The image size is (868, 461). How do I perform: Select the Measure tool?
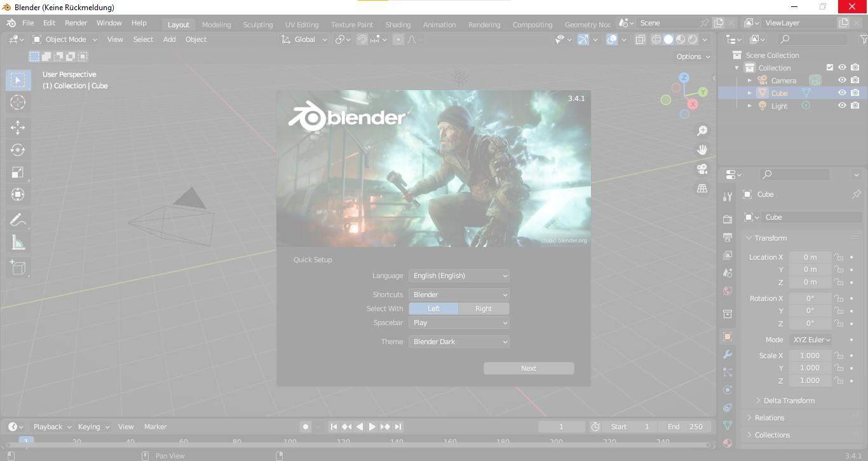18,242
